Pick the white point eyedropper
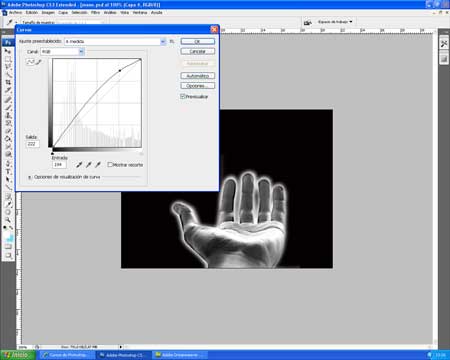The image size is (450, 360). pos(98,165)
